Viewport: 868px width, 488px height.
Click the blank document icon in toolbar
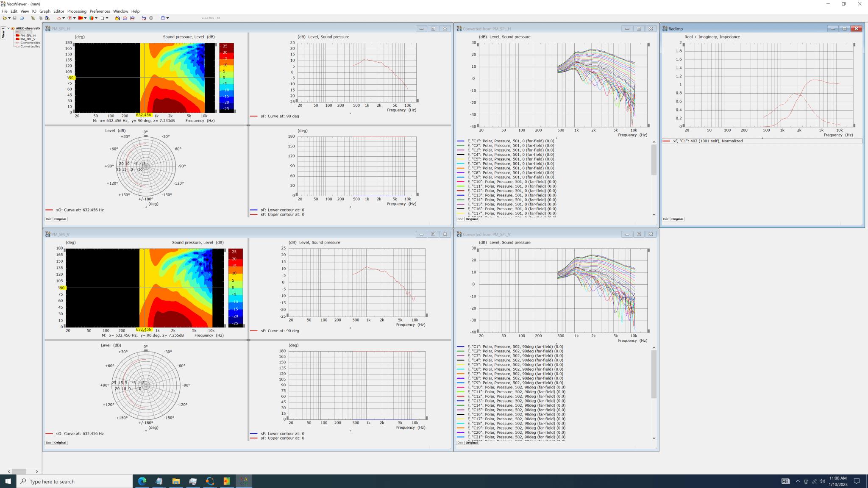coord(102,18)
